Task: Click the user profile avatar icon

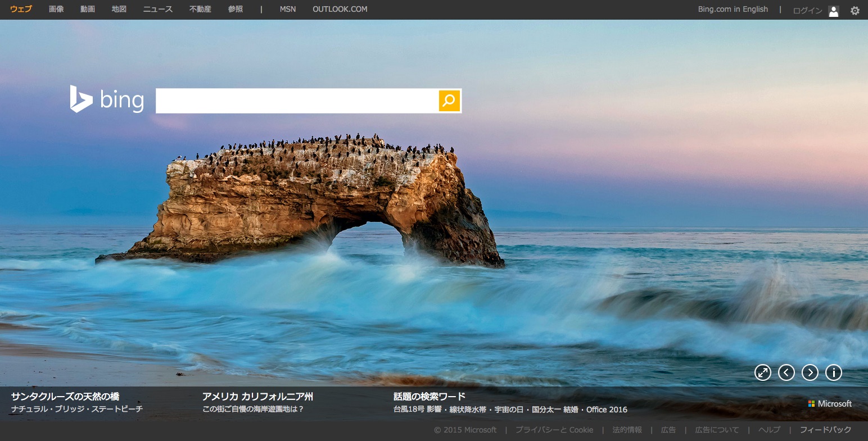Action: tap(834, 11)
